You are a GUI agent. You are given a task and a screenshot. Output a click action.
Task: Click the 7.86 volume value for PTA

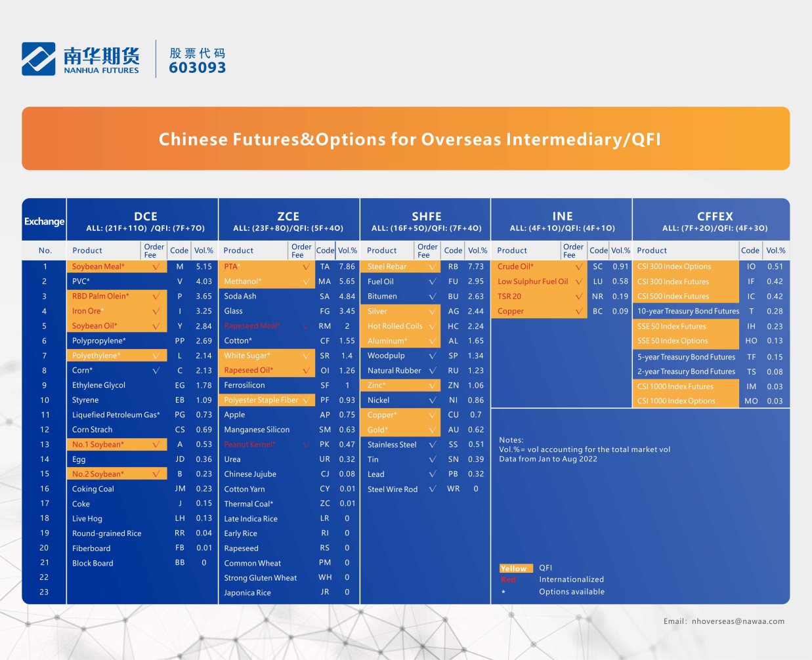[347, 267]
